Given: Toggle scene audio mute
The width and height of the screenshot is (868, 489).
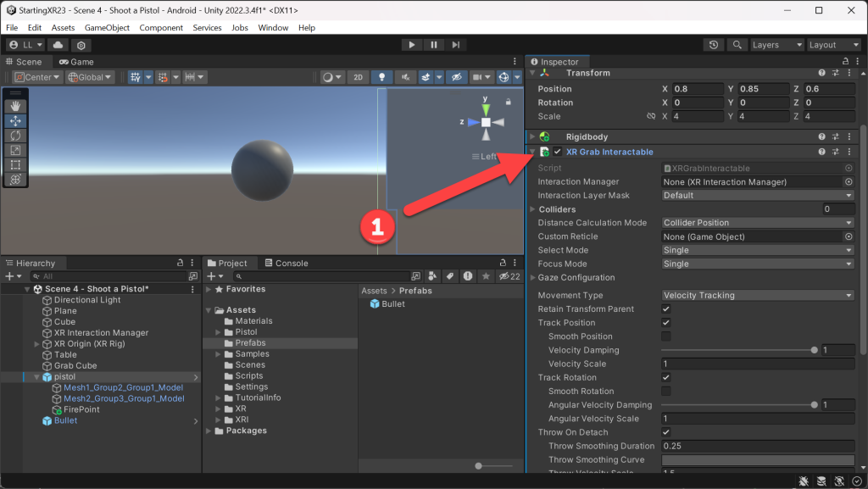Looking at the screenshot, I should [405, 77].
